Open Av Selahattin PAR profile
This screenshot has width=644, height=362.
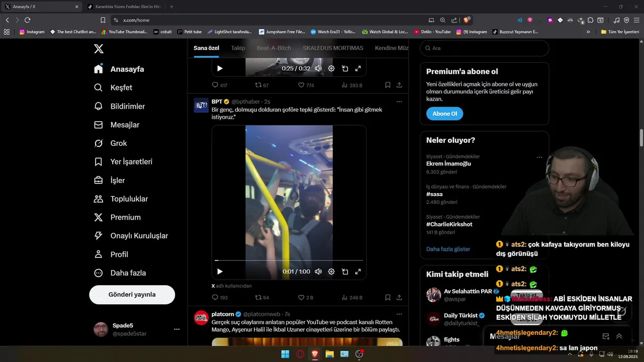[x=468, y=291]
